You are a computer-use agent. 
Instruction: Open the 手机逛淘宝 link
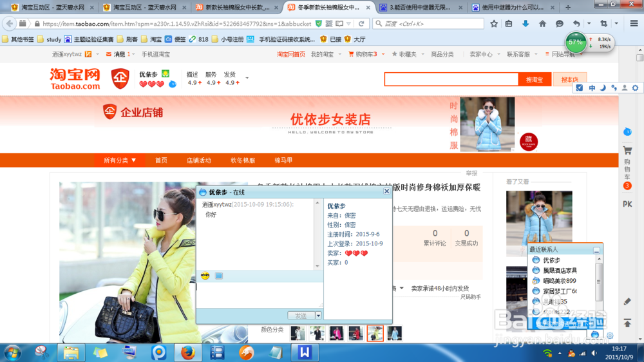point(156,54)
